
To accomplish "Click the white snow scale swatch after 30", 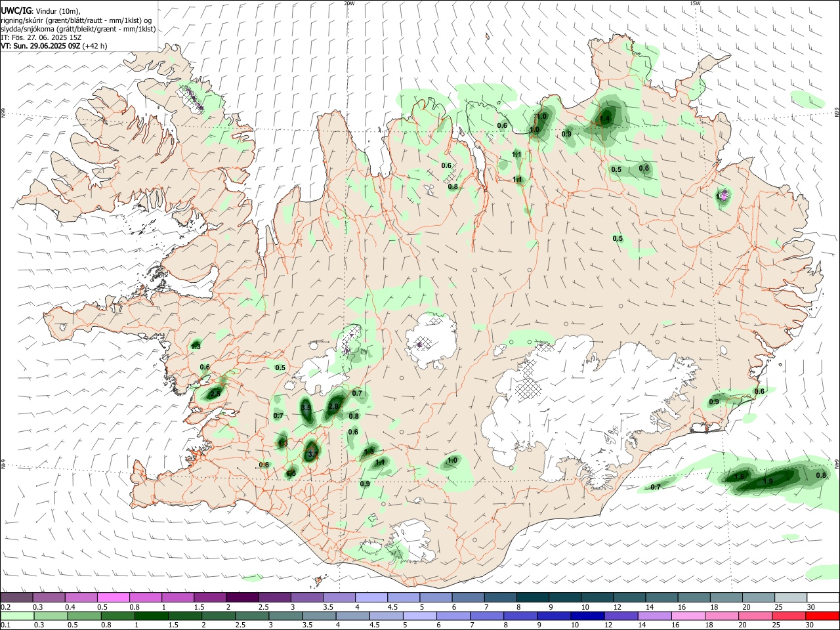I will [824, 598].
